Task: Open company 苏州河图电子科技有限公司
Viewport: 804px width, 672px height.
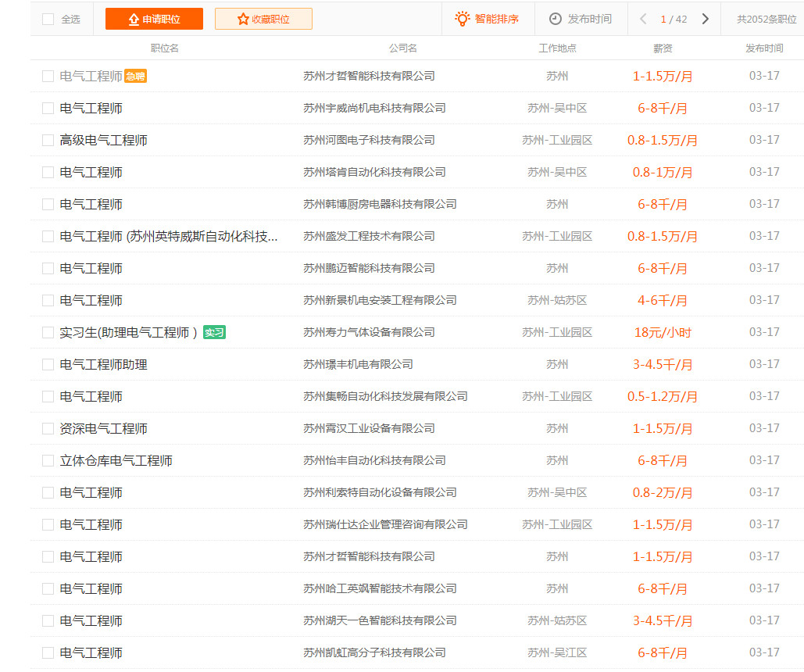Action: [369, 141]
